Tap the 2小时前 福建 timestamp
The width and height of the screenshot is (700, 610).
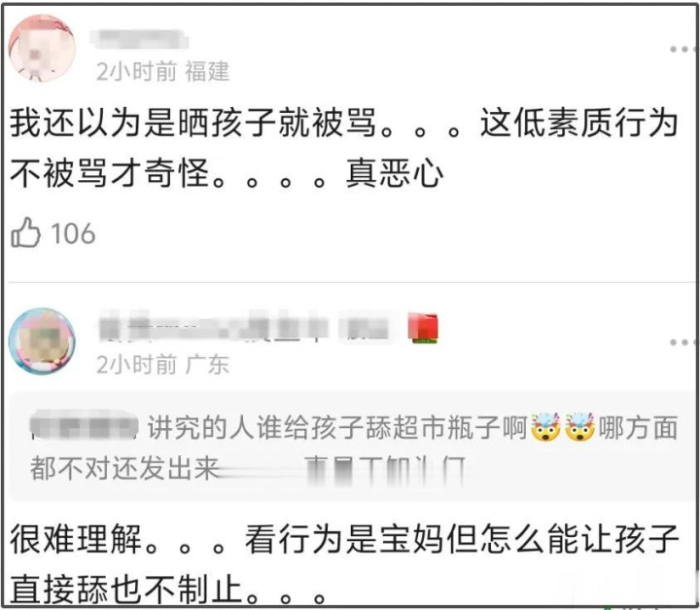[163, 71]
